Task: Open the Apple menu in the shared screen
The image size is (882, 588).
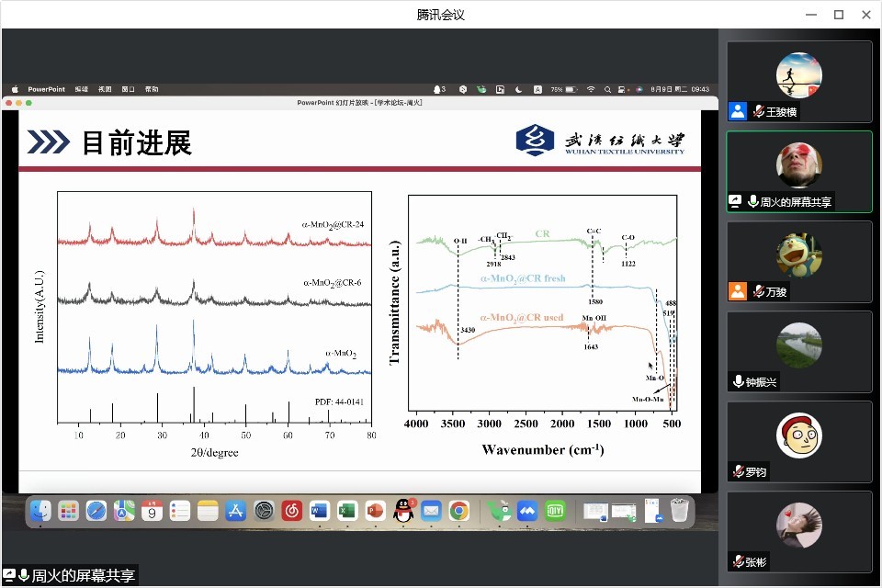Action: coord(15,89)
